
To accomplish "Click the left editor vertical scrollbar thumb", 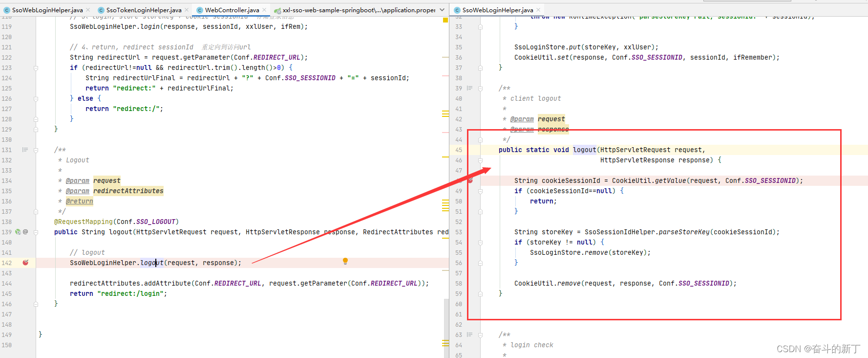I will 446,328.
